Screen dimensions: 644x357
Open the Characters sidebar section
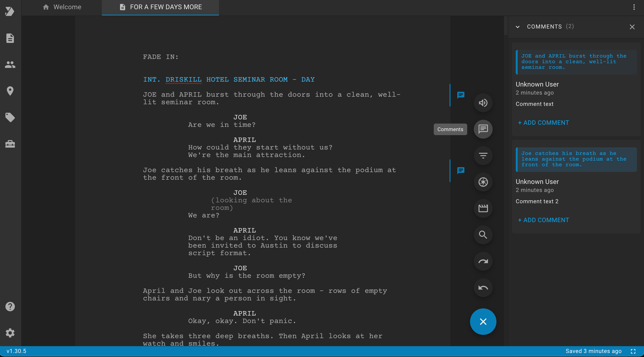(10, 65)
